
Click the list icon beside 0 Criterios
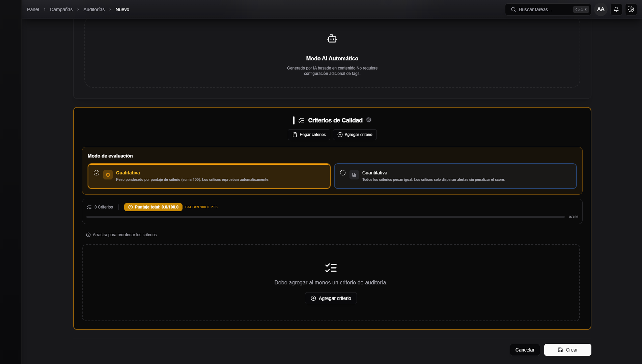tap(89, 207)
